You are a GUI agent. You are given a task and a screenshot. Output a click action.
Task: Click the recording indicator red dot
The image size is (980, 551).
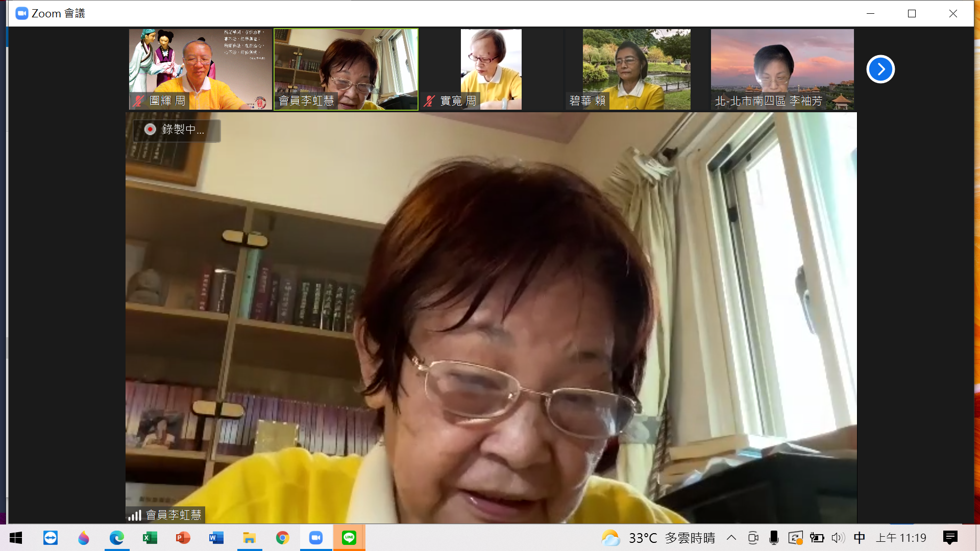point(150,130)
